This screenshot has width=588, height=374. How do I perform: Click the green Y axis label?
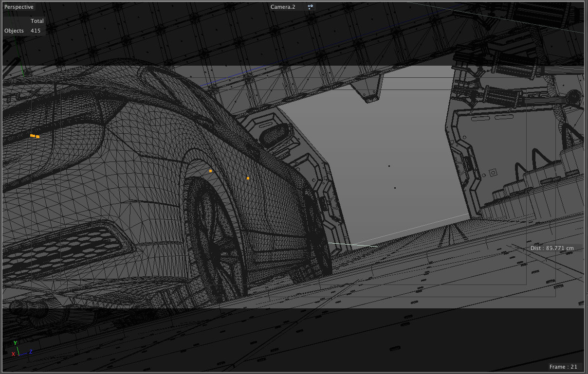click(x=15, y=343)
